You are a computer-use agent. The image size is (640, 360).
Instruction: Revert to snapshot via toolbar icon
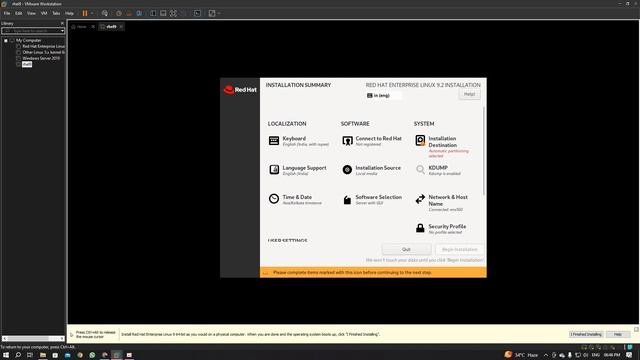click(129, 13)
